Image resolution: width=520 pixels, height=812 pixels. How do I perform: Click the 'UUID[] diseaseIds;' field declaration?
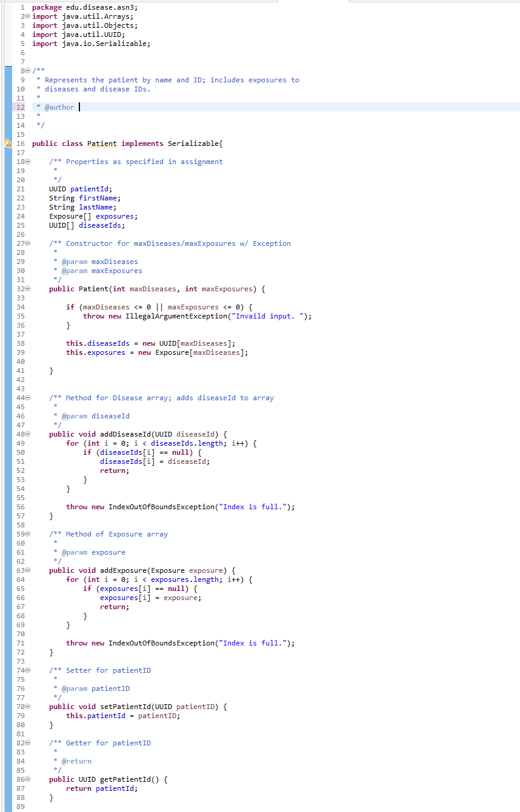pos(87,225)
